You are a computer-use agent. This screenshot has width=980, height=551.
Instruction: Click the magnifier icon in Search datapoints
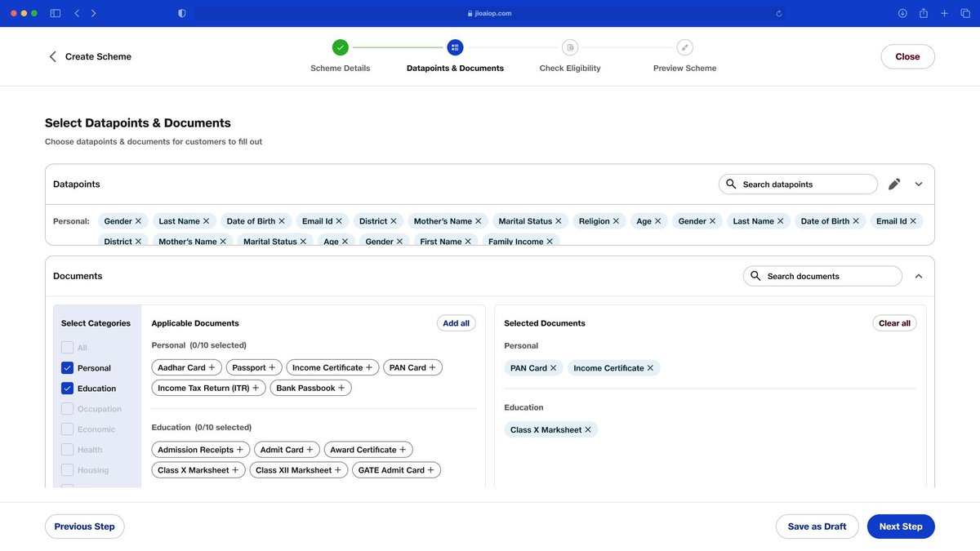[x=730, y=184]
